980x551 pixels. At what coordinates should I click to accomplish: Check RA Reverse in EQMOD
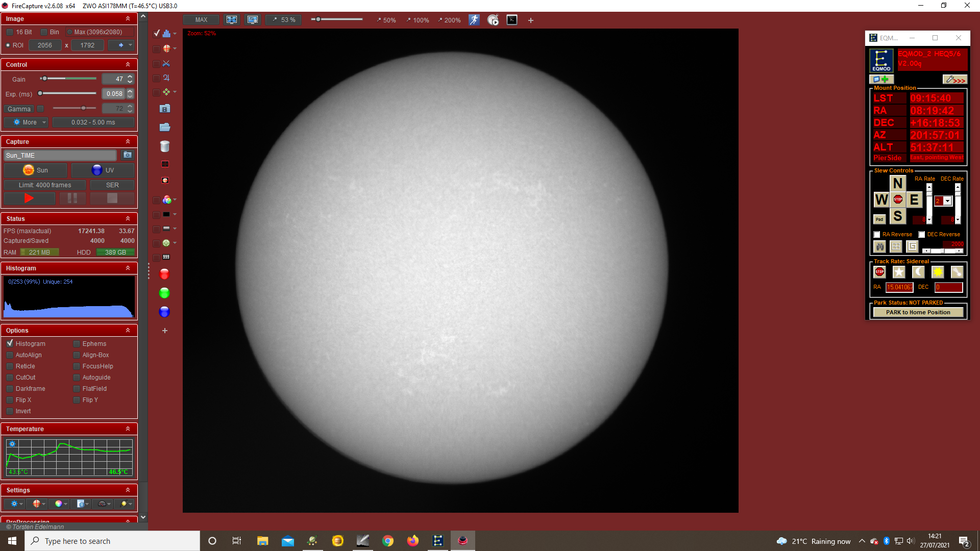point(877,235)
